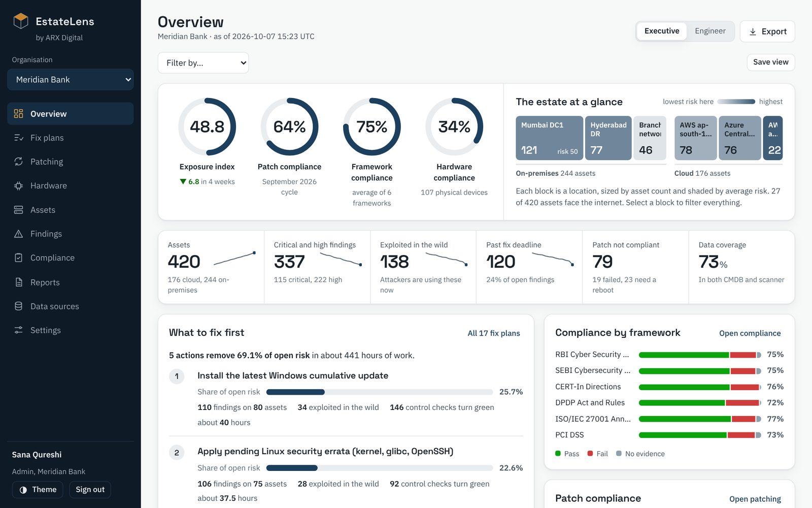Switch to the Executive view
This screenshot has width=812, height=508.
coord(662,31)
